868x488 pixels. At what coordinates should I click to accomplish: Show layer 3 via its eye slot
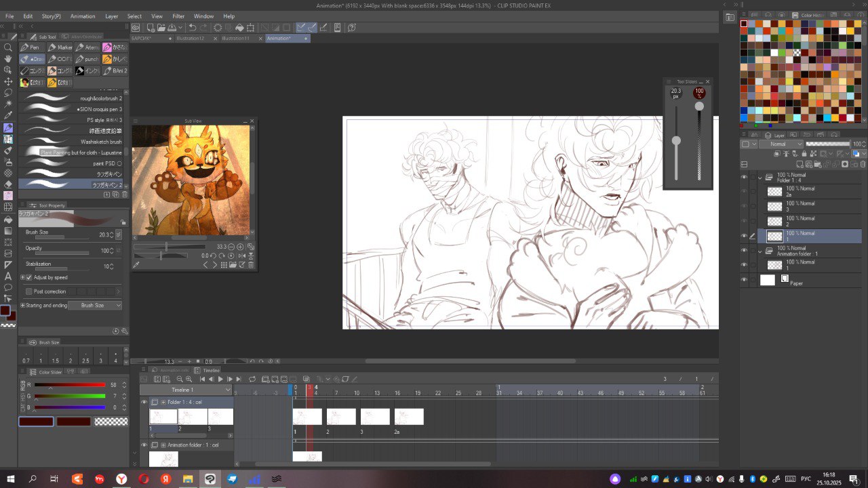(x=744, y=207)
